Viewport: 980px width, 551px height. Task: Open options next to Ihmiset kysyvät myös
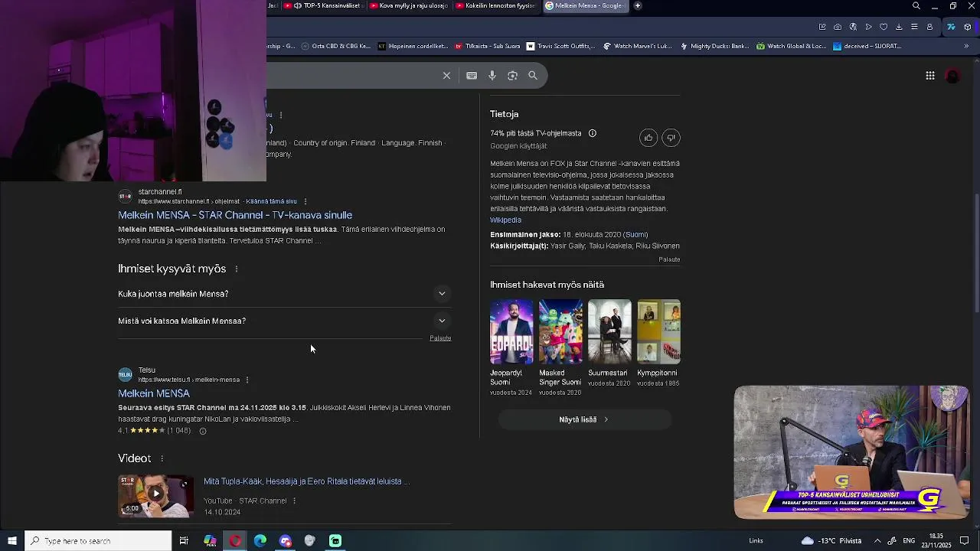point(237,269)
